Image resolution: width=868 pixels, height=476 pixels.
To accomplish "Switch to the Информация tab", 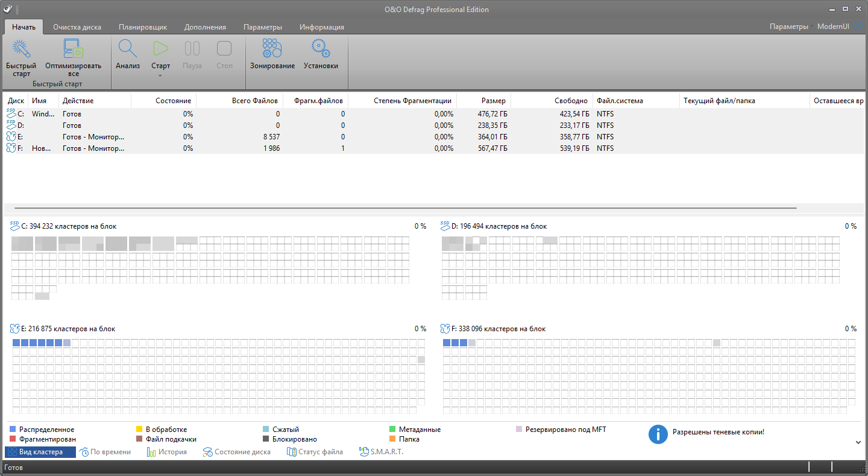I will point(322,27).
